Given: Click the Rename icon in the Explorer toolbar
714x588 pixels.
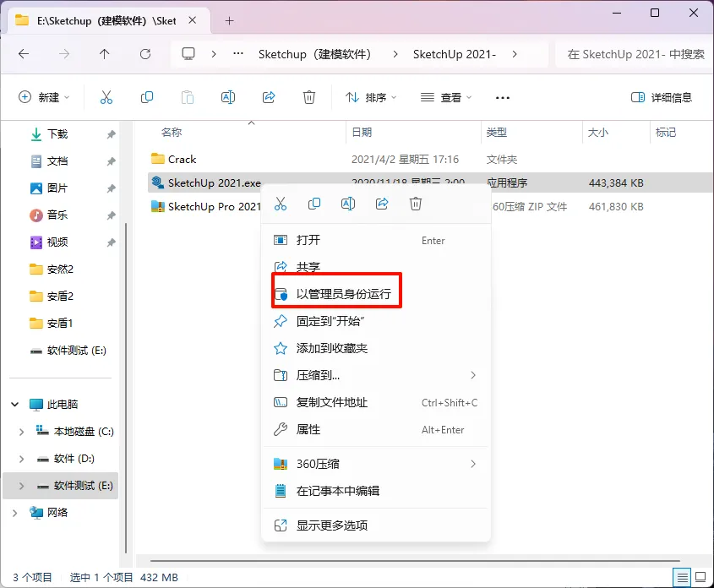Looking at the screenshot, I should (227, 97).
